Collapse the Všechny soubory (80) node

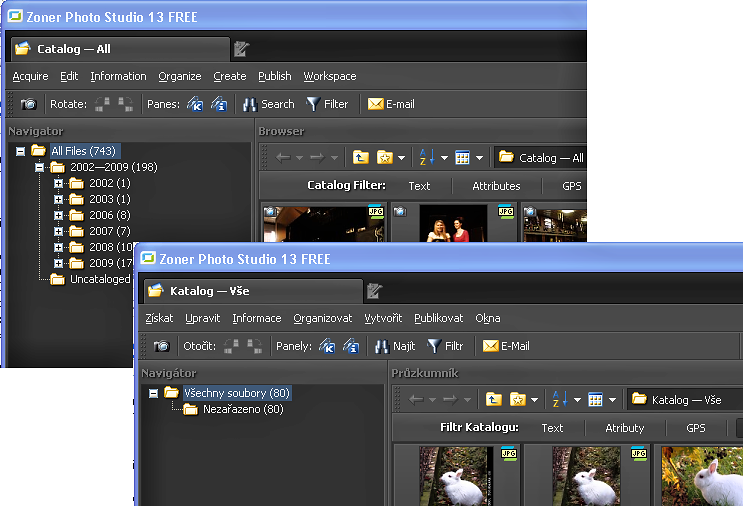153,393
